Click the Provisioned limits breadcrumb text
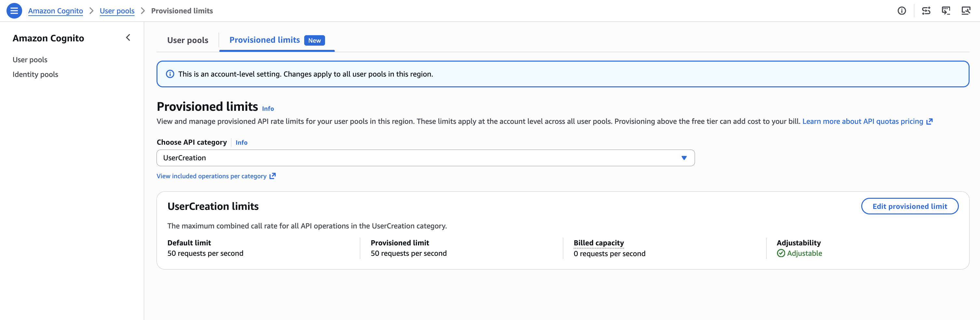This screenshot has width=980, height=320. tap(182, 11)
